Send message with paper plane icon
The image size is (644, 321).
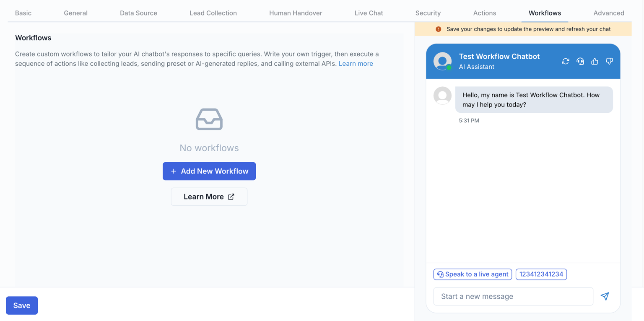coord(605,296)
